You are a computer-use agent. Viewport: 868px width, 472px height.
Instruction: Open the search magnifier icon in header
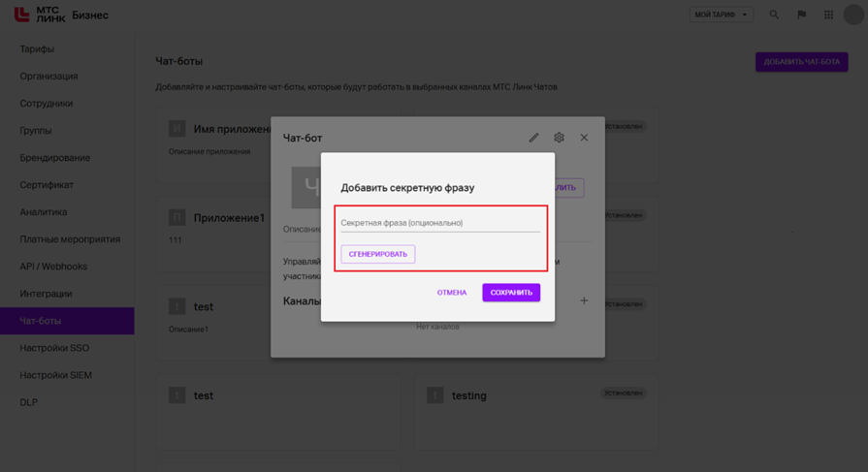(774, 15)
